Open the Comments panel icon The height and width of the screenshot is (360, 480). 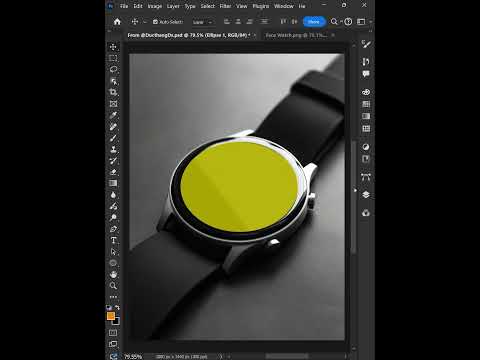point(366,74)
